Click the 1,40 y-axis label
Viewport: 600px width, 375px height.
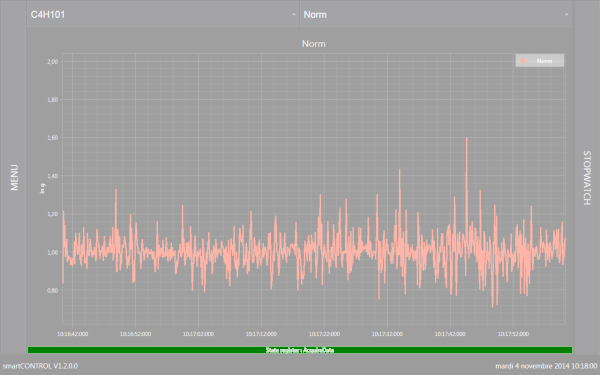[52, 176]
